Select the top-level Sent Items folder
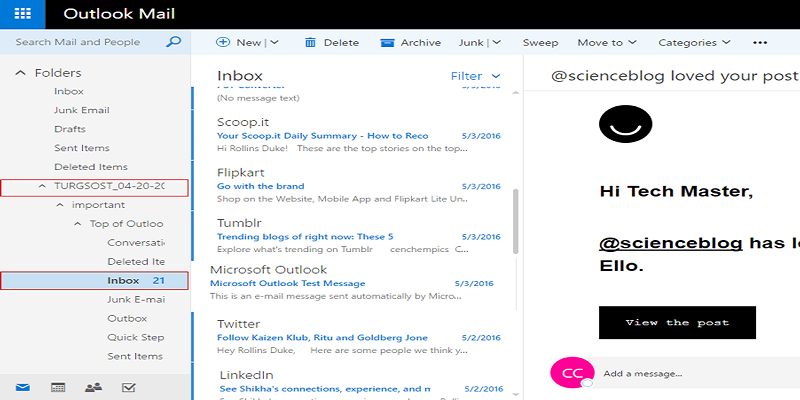Screen dimensions: 800x400 tap(82, 148)
